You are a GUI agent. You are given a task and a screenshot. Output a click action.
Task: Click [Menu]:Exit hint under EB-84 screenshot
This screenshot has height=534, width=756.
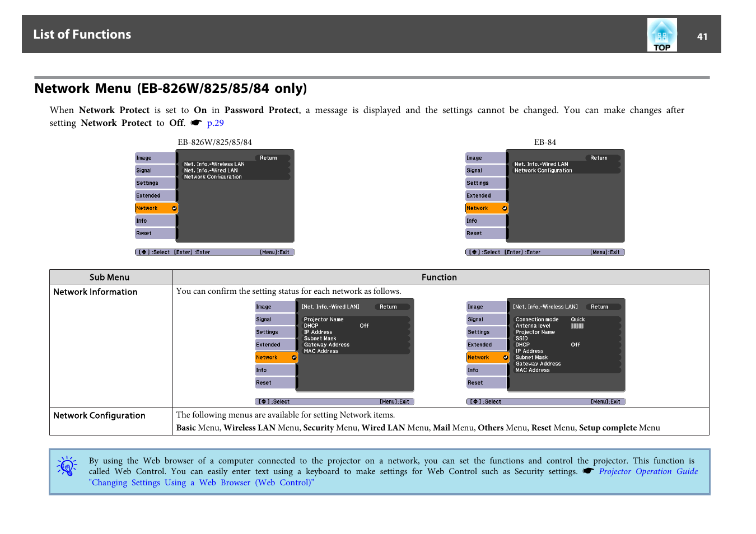pos(605,252)
